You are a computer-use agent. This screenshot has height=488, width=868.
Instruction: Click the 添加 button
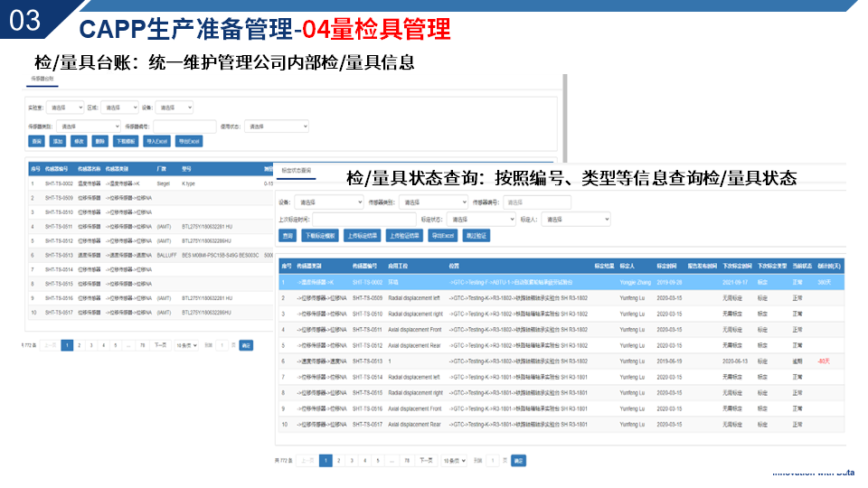58,142
